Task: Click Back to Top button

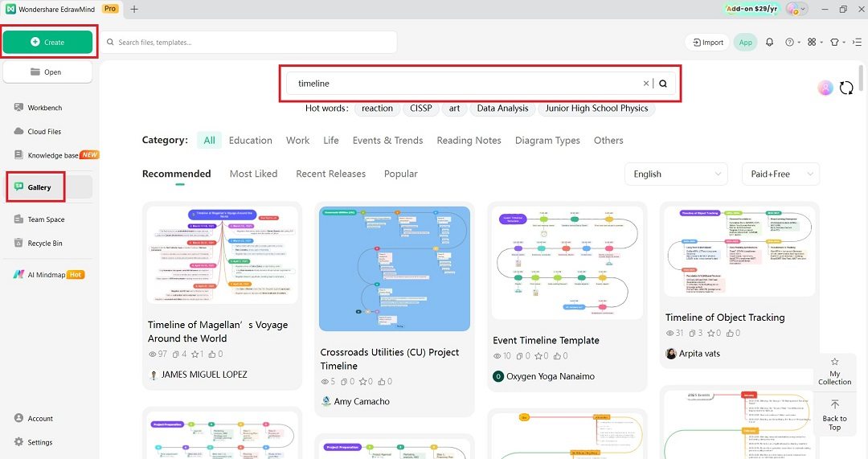Action: [835, 416]
